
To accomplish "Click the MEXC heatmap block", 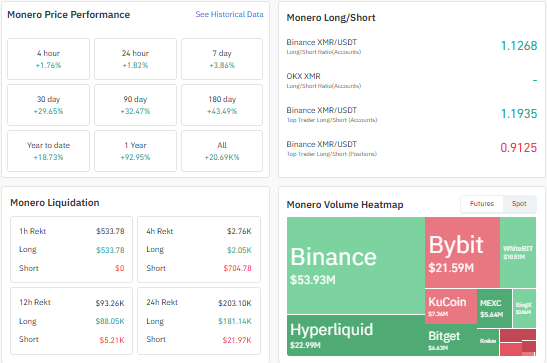I will pos(494,308).
